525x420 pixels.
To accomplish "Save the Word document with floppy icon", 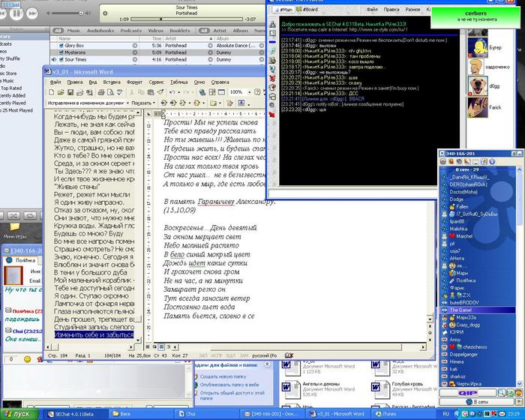I will [x=70, y=92].
